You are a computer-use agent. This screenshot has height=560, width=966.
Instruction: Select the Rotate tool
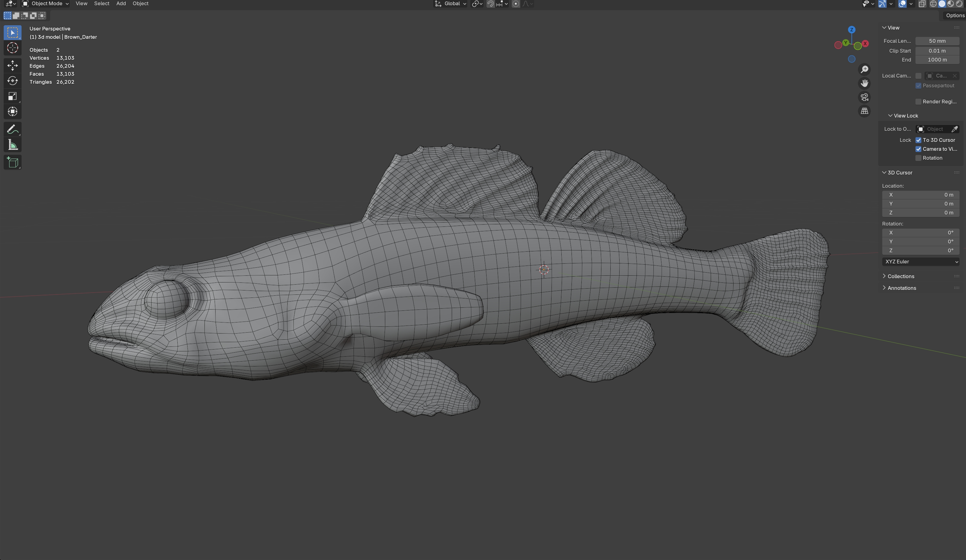[12, 81]
